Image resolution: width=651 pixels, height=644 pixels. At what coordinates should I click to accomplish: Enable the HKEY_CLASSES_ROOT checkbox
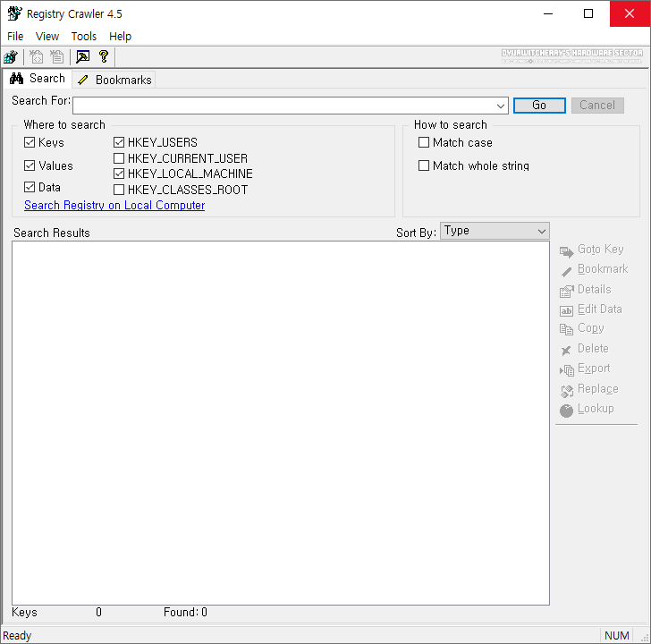pyautogui.click(x=119, y=190)
